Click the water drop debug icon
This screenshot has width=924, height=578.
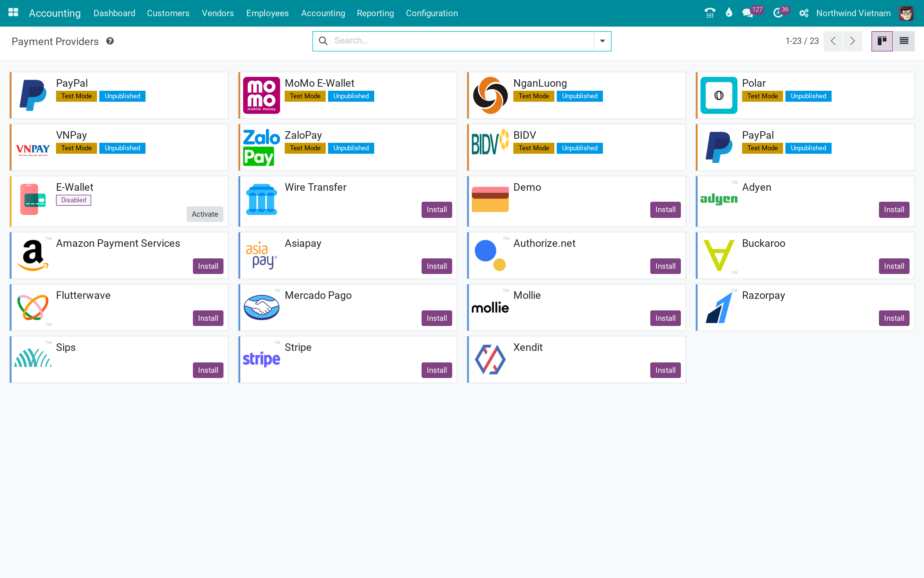coord(729,13)
